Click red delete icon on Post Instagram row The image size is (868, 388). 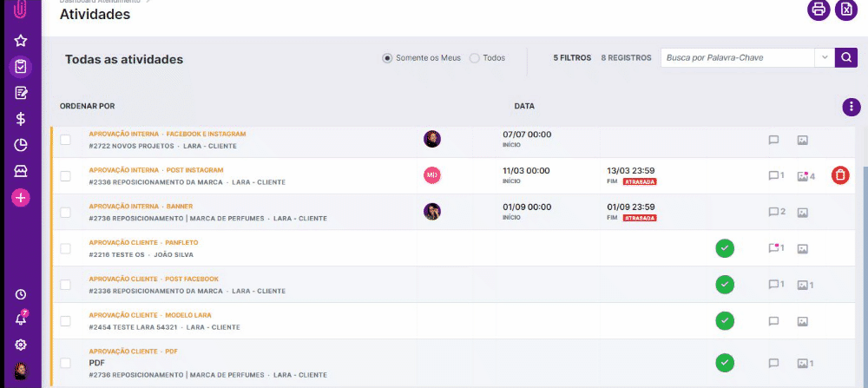tap(840, 175)
